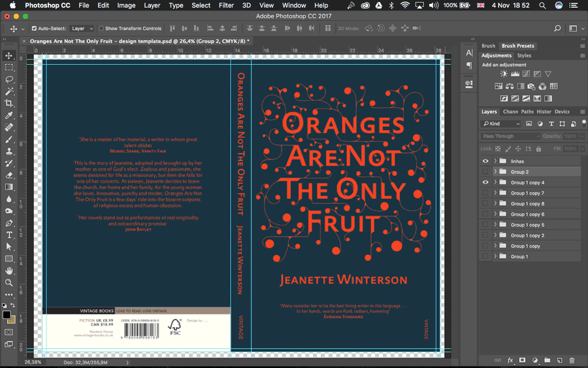Open the workspace switcher dropdown
Image resolution: width=588 pixels, height=368 pixels.
coord(576,29)
